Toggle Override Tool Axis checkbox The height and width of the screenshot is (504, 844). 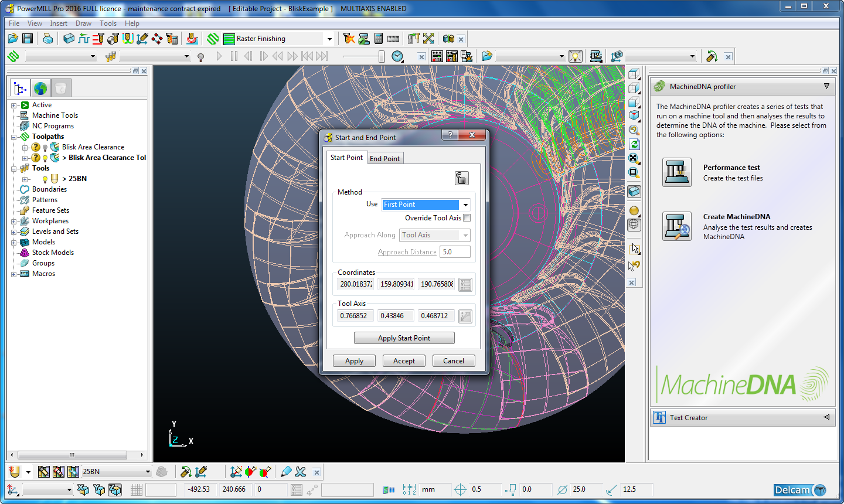[x=467, y=218]
